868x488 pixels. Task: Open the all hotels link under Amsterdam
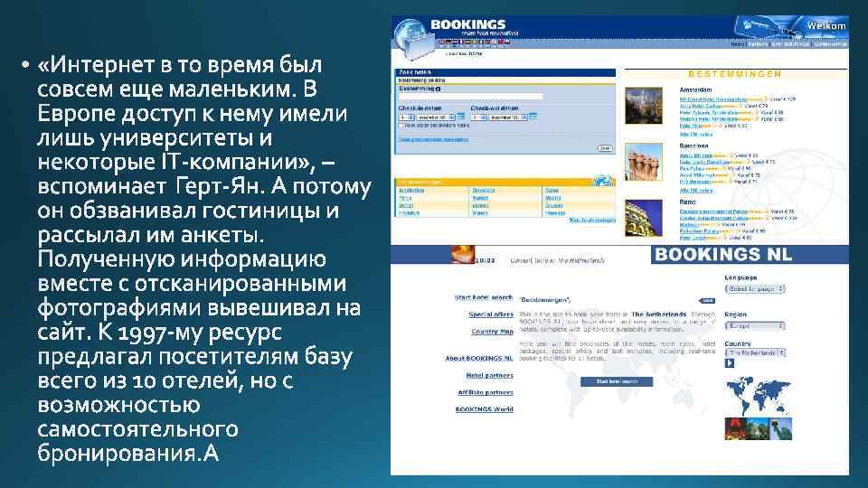coord(696,135)
